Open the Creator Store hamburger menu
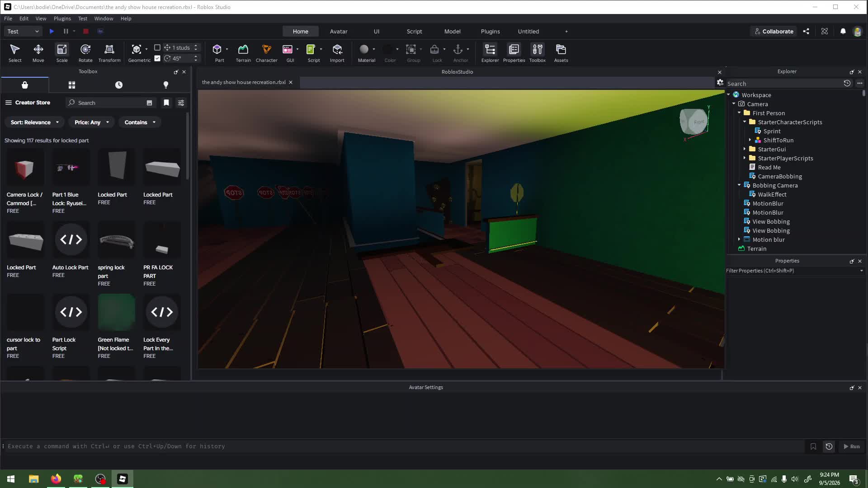 (x=9, y=103)
